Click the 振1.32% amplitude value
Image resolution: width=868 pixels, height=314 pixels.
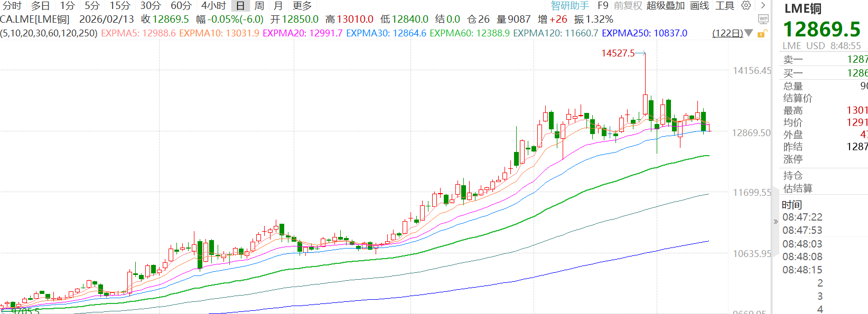coord(594,20)
